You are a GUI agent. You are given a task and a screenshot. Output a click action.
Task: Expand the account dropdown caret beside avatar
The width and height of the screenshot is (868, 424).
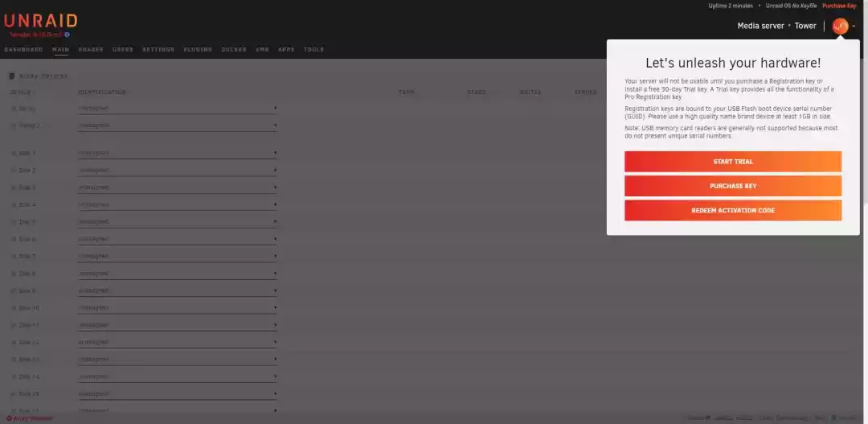click(x=854, y=27)
